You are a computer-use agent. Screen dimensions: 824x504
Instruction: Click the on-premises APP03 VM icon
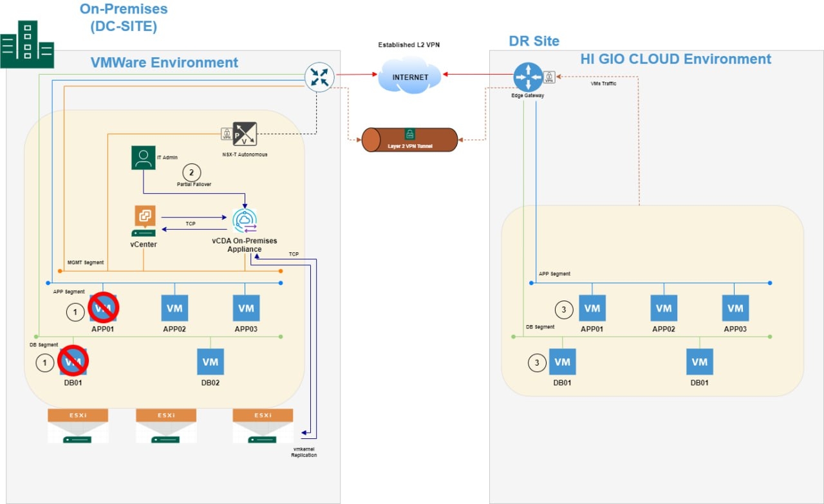click(x=246, y=308)
